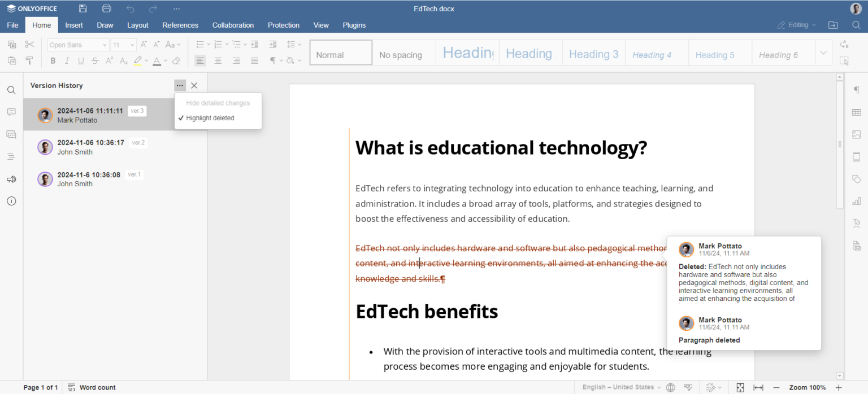
Task: Toggle the Highlight deleted option
Action: tap(210, 118)
